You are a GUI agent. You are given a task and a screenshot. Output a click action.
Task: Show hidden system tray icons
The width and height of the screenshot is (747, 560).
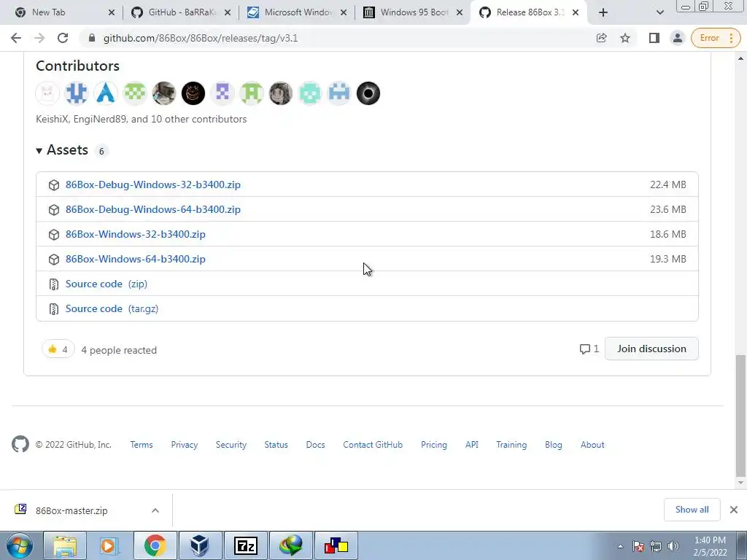620,546
